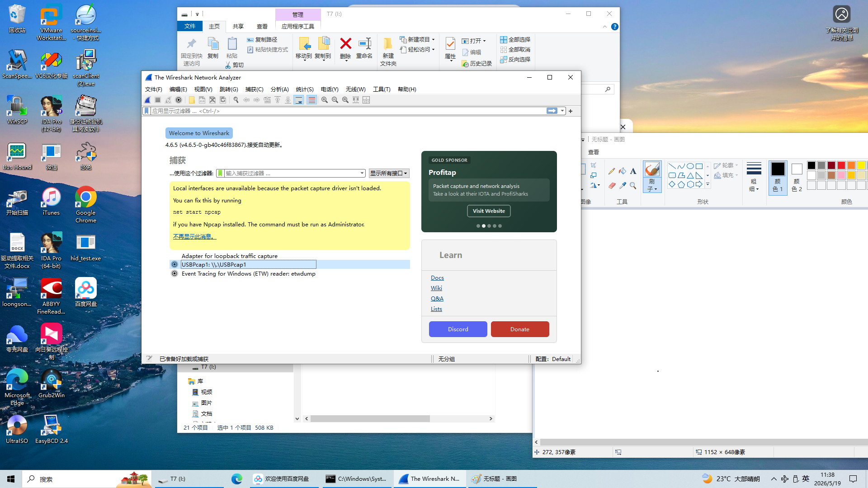Open a capture file via the folder icon
Viewport: 868px width, 488px height.
(x=192, y=100)
